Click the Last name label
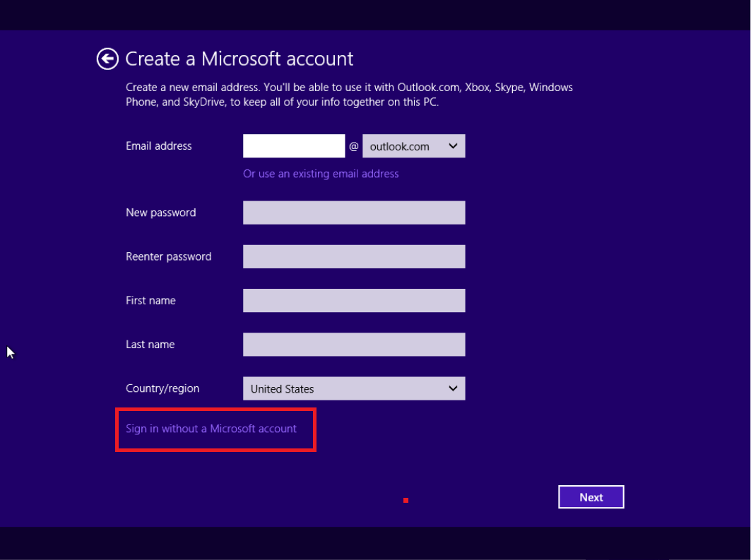 150,345
